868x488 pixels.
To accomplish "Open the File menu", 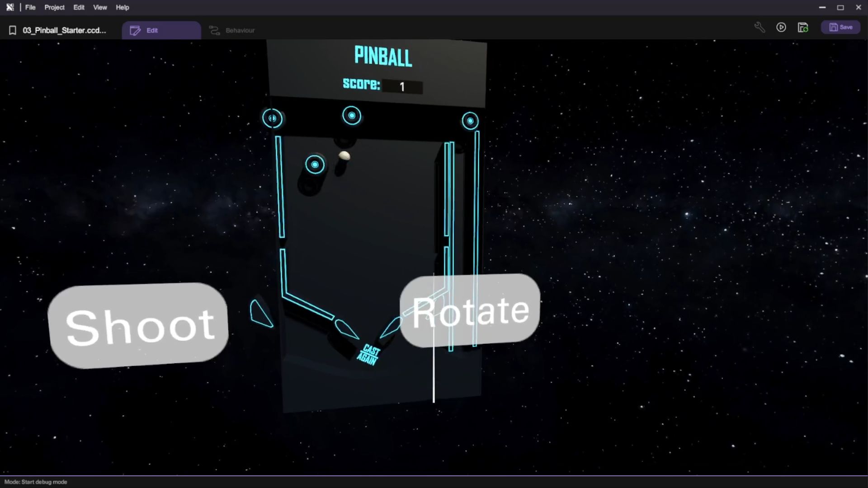I will 30,7.
